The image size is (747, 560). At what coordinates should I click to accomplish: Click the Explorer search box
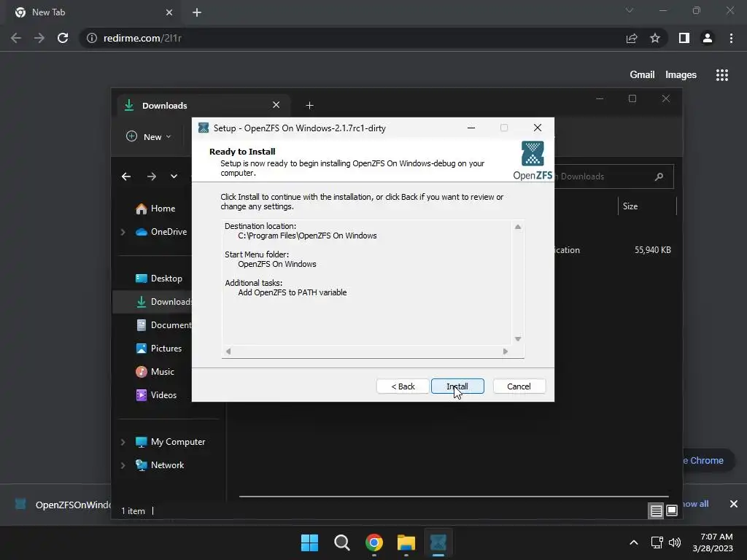coord(614,176)
